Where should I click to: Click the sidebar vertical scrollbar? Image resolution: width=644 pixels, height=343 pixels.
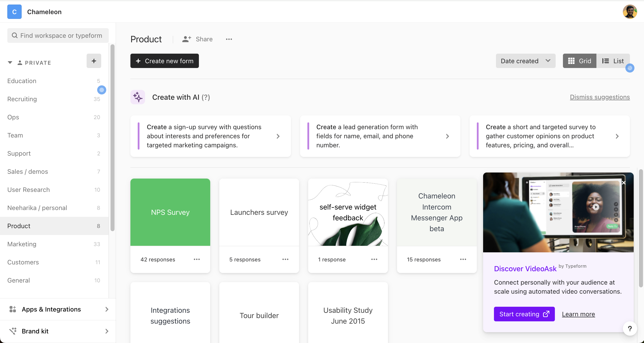point(113,138)
